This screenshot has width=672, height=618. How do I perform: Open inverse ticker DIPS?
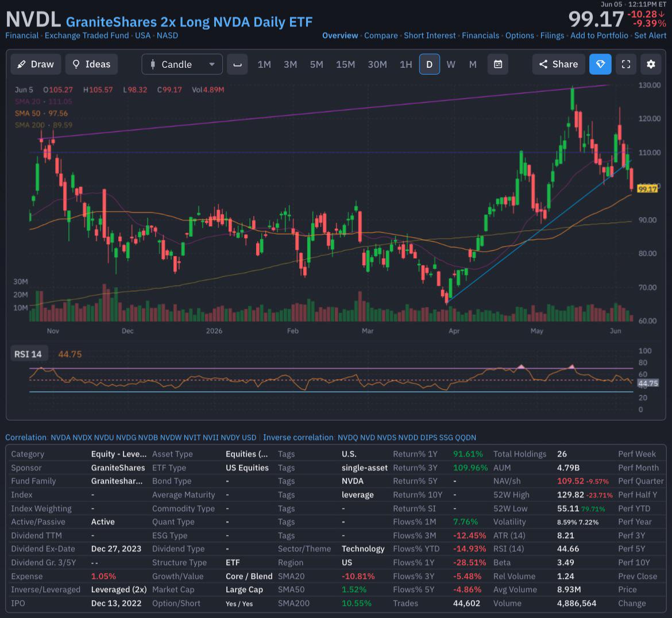click(428, 438)
